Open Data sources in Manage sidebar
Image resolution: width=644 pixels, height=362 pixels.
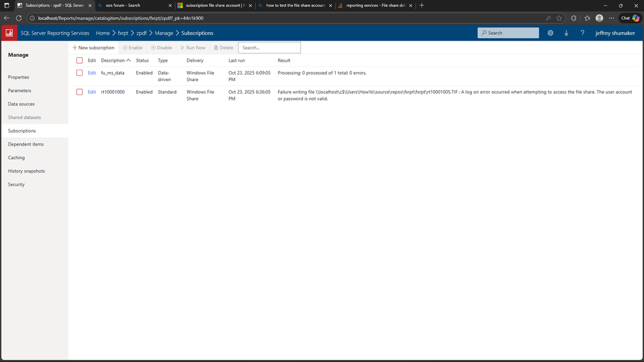click(21, 104)
